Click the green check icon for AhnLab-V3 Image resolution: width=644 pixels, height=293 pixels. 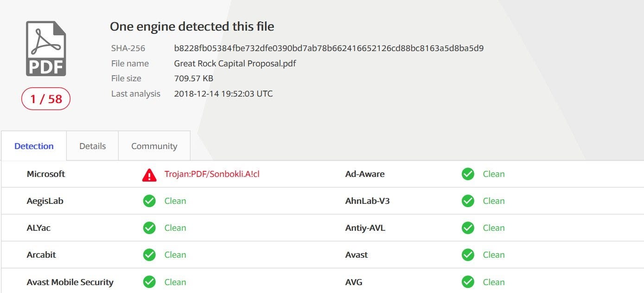pyautogui.click(x=468, y=201)
